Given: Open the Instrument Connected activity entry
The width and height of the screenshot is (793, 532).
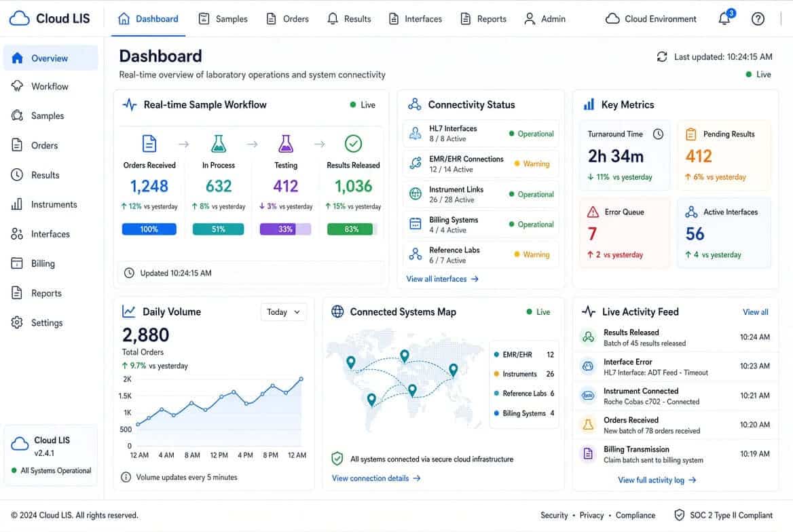Looking at the screenshot, I should [675, 396].
